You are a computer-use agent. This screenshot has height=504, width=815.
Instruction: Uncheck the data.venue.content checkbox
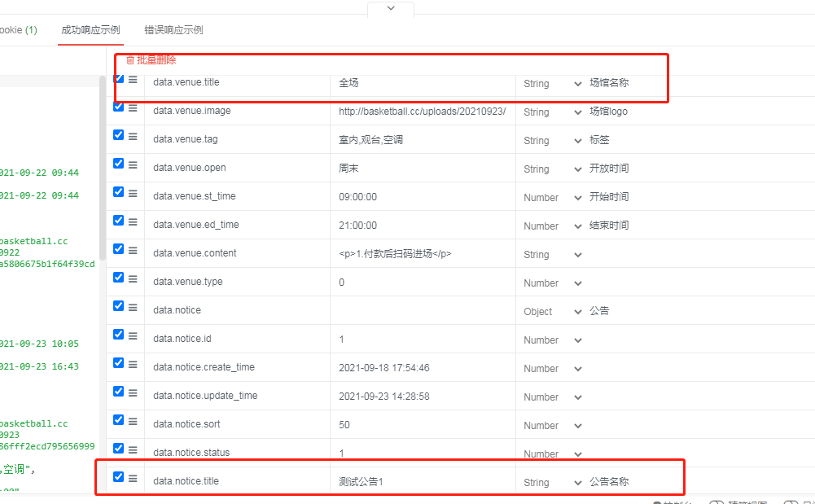coord(119,249)
